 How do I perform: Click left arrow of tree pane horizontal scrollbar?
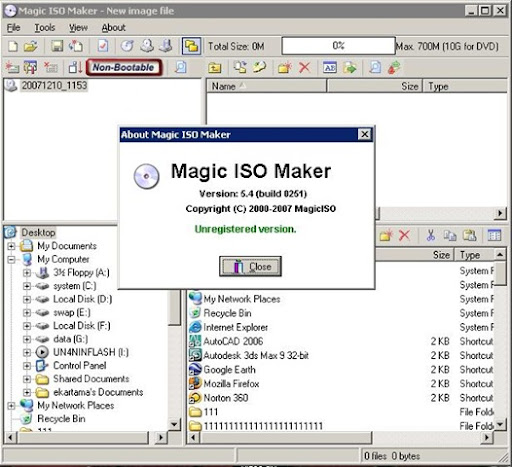(x=10, y=437)
